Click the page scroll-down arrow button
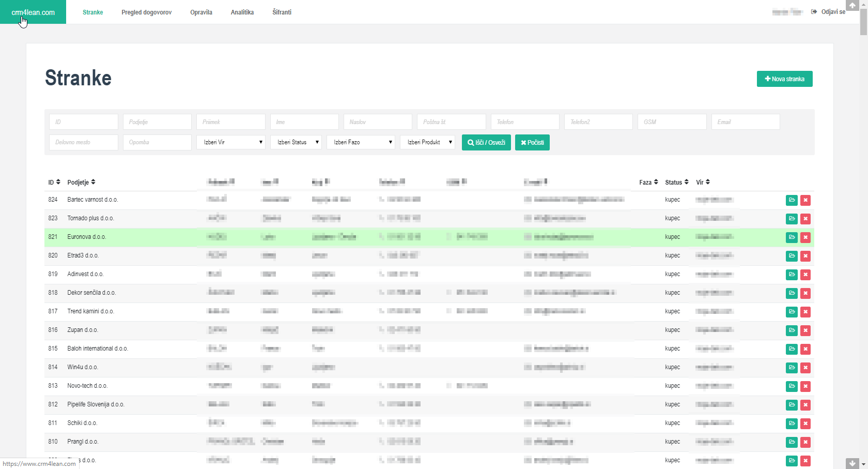This screenshot has height=469, width=868. click(853, 463)
